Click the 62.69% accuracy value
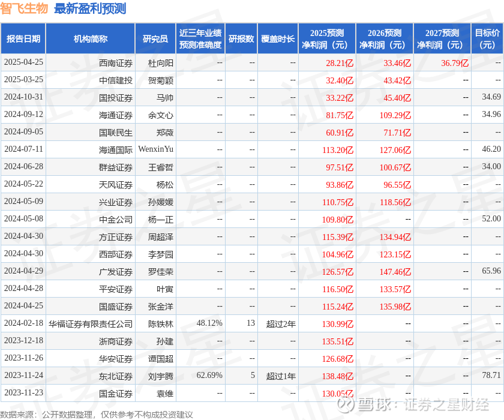Screen dimensions: 504x420 point(209,376)
